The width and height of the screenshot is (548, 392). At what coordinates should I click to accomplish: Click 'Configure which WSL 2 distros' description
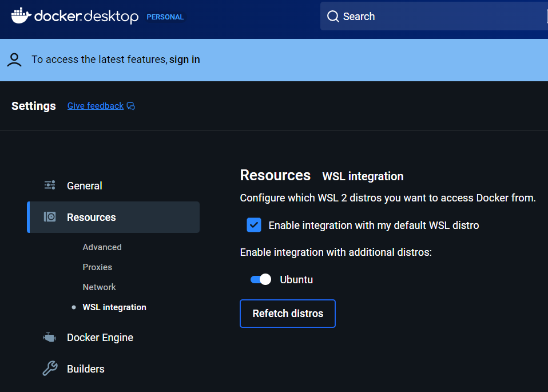(388, 198)
